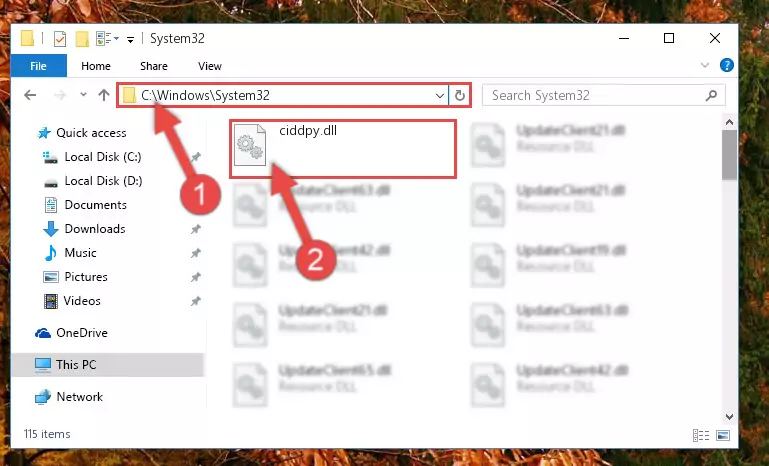Click the This PC monitor icon
The image size is (769, 466).
pos(43,365)
